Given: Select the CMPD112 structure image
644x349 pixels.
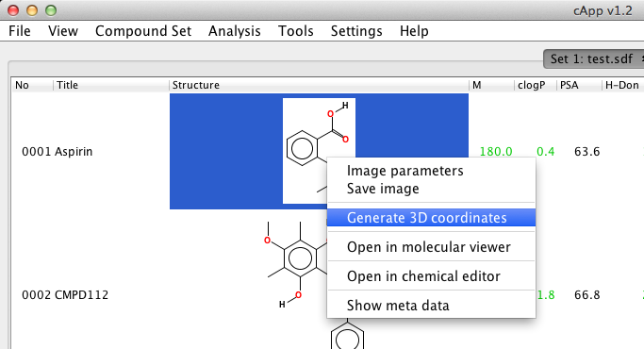Looking at the screenshot, I should [x=296, y=265].
